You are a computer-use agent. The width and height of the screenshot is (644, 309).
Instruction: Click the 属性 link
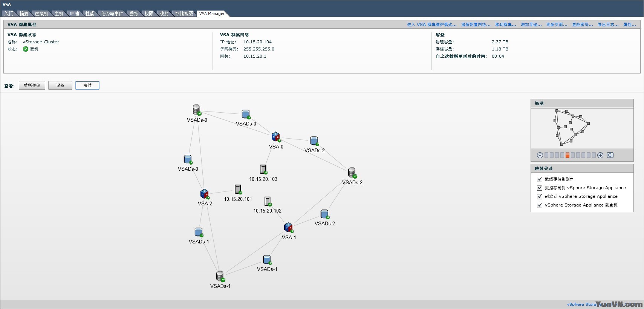[630, 24]
